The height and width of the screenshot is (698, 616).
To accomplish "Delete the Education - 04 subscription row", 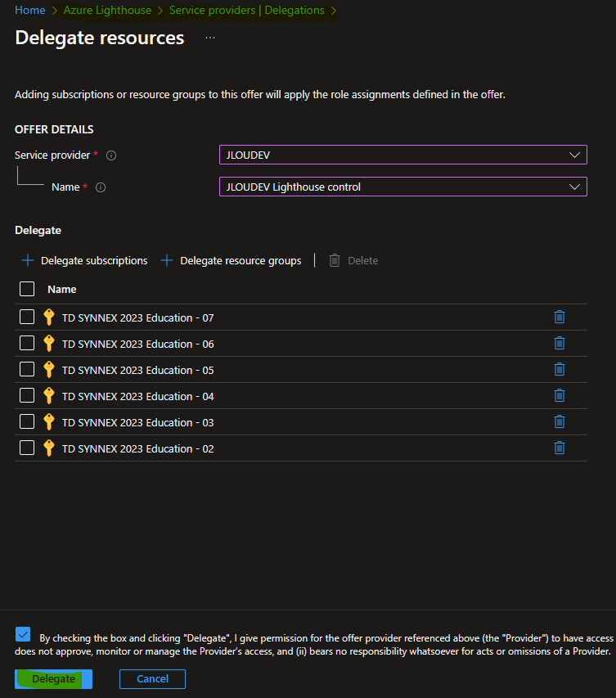I will tap(560, 395).
